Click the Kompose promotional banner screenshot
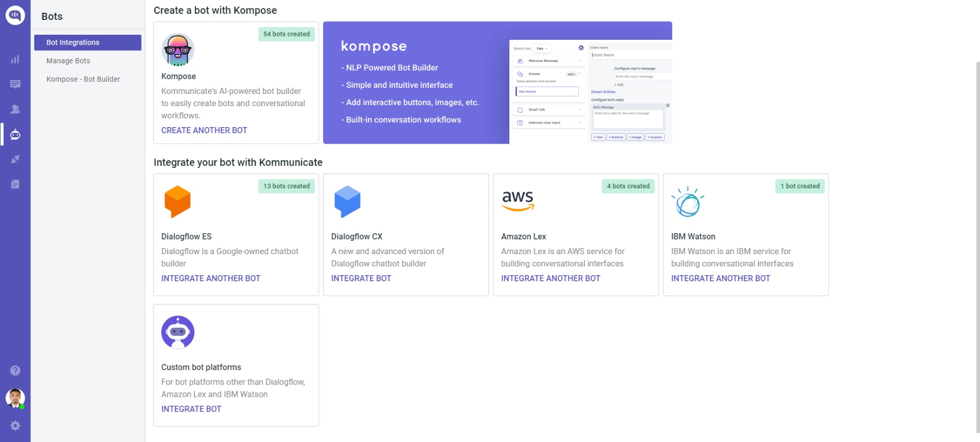 pos(591,92)
